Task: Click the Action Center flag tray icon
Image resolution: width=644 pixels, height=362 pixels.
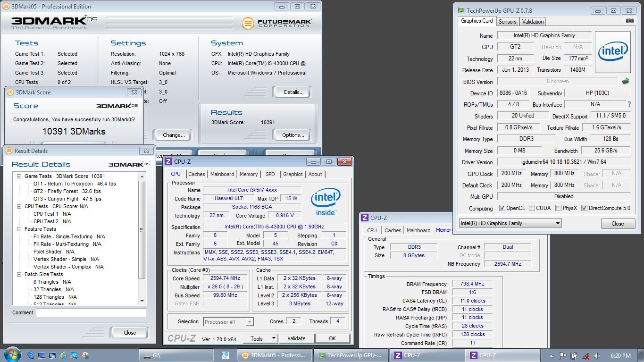Action: 563,355
